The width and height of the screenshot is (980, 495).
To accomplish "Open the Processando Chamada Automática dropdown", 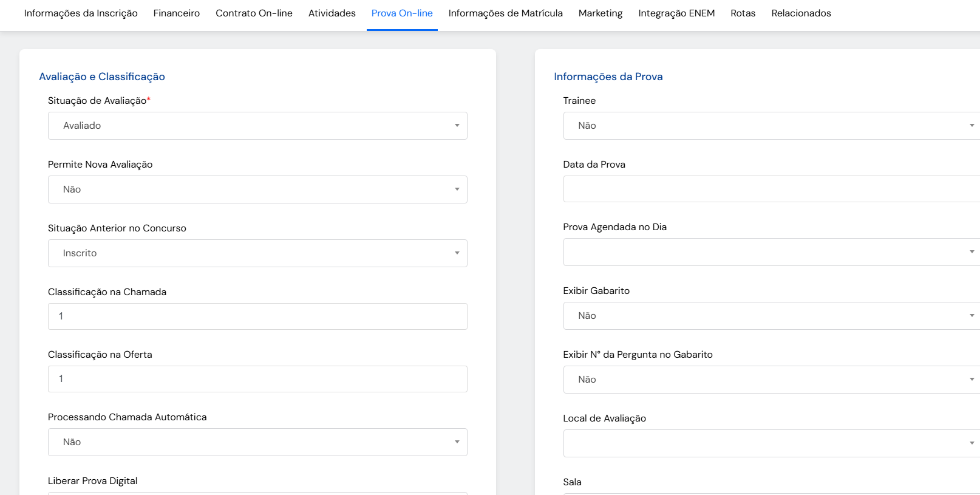I will coord(257,442).
